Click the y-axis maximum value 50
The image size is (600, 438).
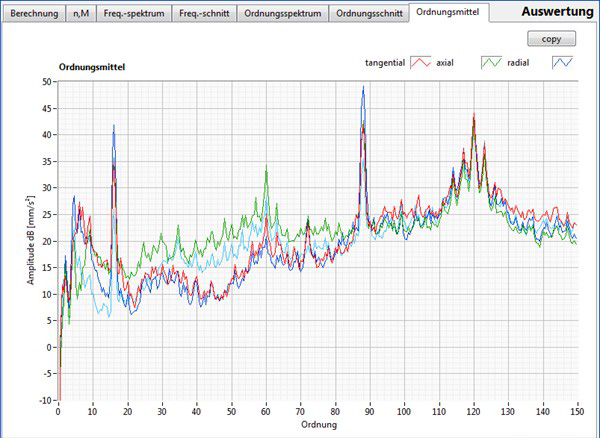(x=46, y=82)
